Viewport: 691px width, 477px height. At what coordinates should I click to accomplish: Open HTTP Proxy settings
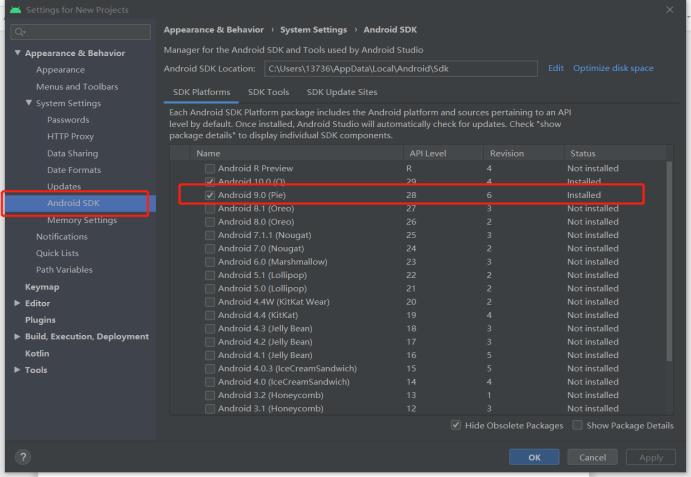tap(71, 137)
